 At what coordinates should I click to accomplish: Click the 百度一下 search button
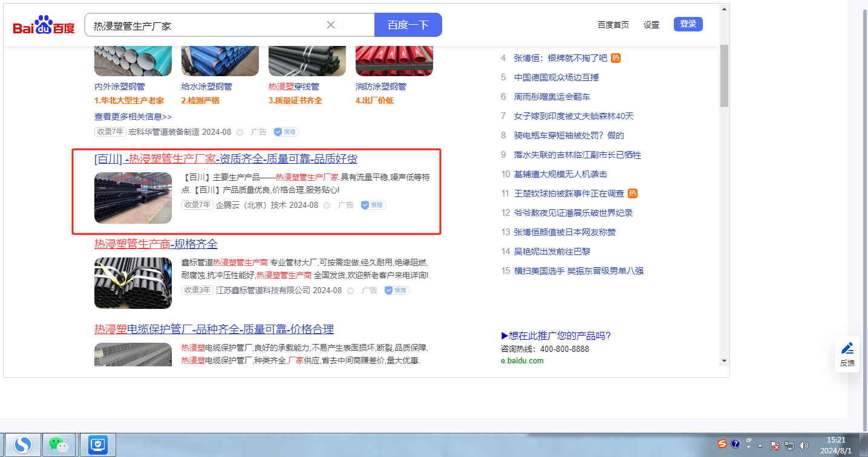coord(408,25)
